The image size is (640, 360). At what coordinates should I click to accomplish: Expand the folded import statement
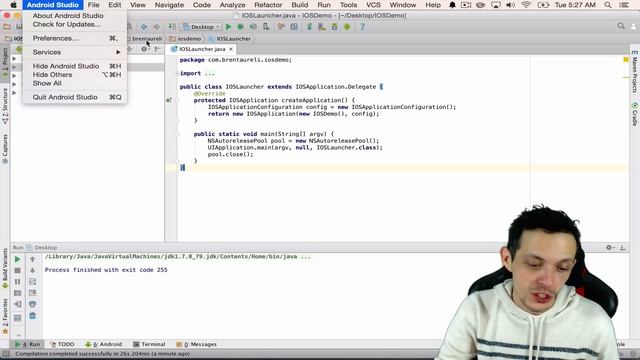209,73
